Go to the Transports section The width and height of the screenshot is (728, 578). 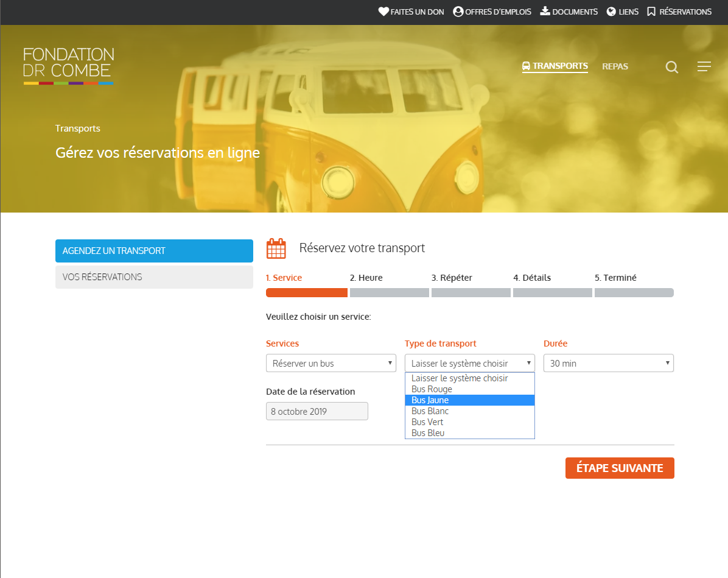point(555,66)
